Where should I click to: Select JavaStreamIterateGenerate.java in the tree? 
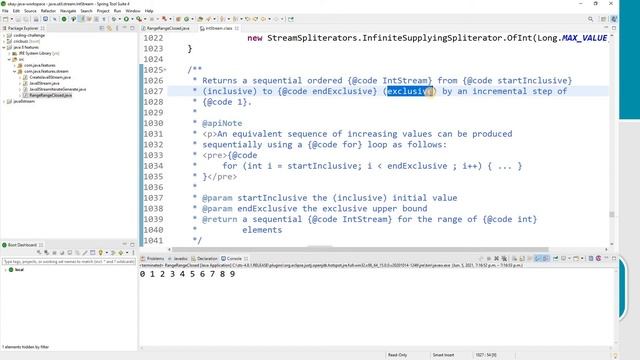pos(58,89)
